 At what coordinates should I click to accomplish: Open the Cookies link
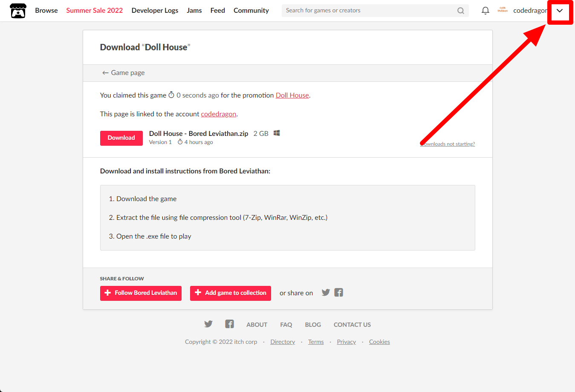379,342
